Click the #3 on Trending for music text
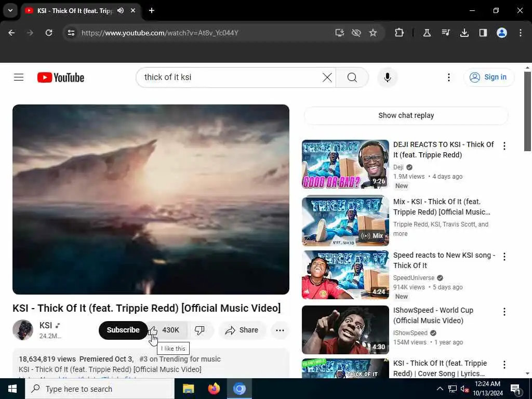 (x=180, y=359)
